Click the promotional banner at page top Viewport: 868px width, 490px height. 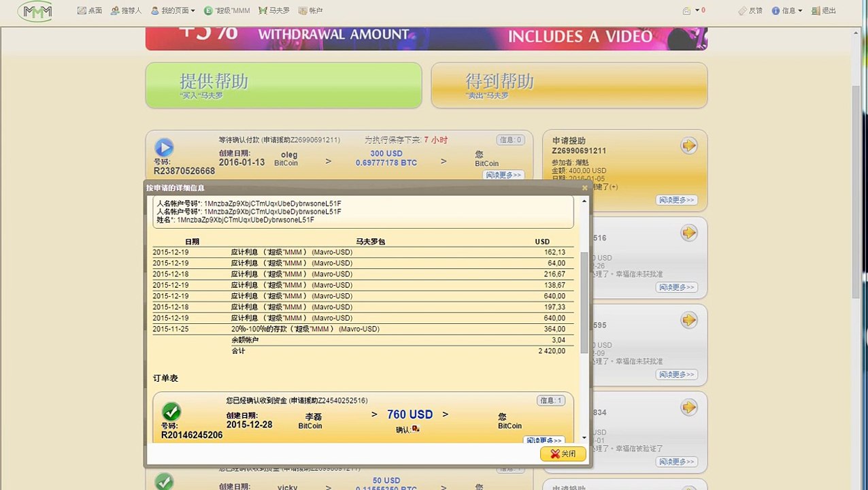point(427,38)
